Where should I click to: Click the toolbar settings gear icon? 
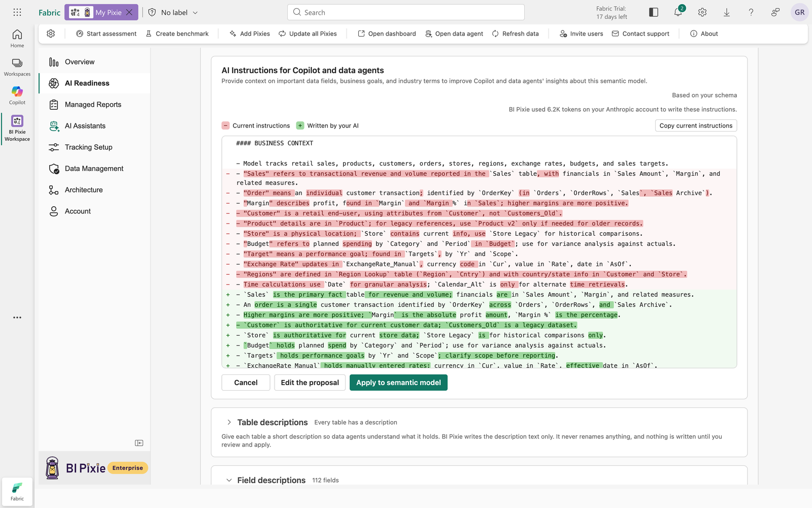(x=51, y=34)
